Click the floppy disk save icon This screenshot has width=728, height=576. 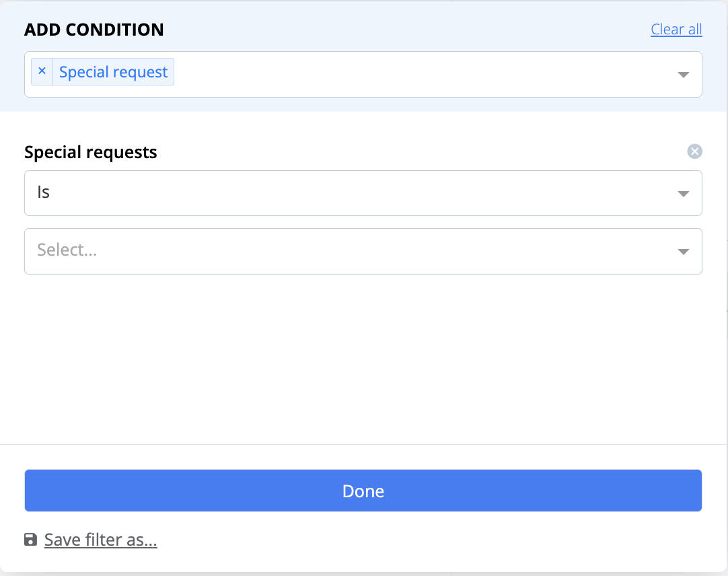31,540
